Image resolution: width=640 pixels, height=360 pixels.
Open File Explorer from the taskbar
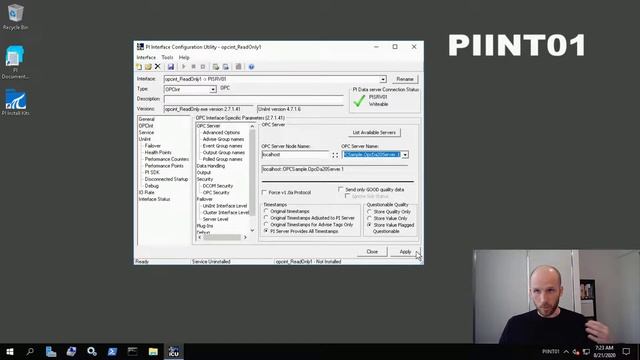pyautogui.click(x=153, y=351)
